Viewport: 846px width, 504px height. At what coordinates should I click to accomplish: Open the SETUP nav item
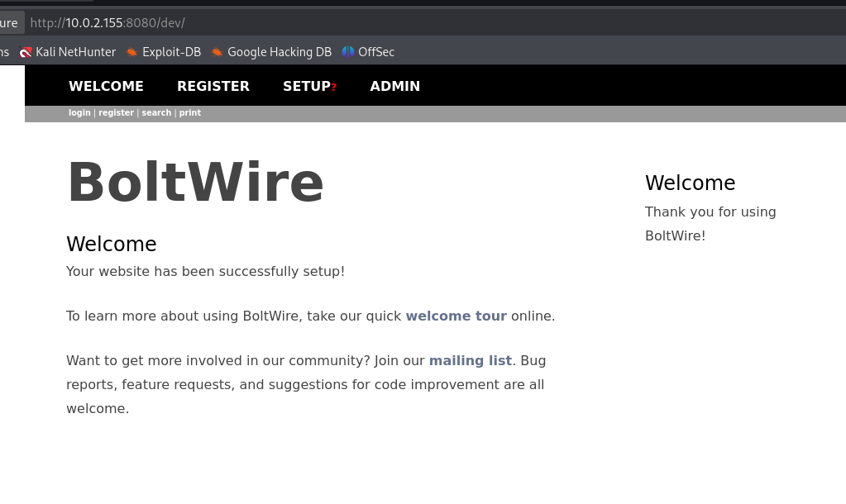tap(307, 86)
